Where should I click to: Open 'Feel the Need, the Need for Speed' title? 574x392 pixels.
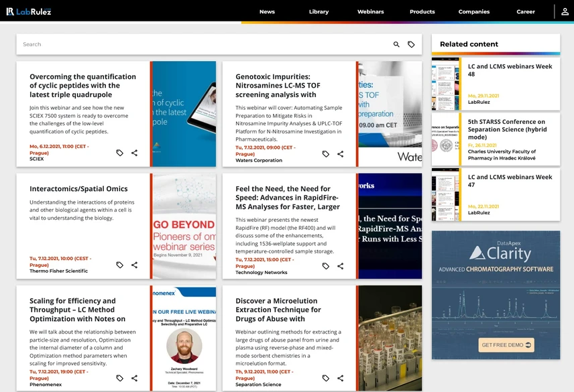(x=288, y=198)
